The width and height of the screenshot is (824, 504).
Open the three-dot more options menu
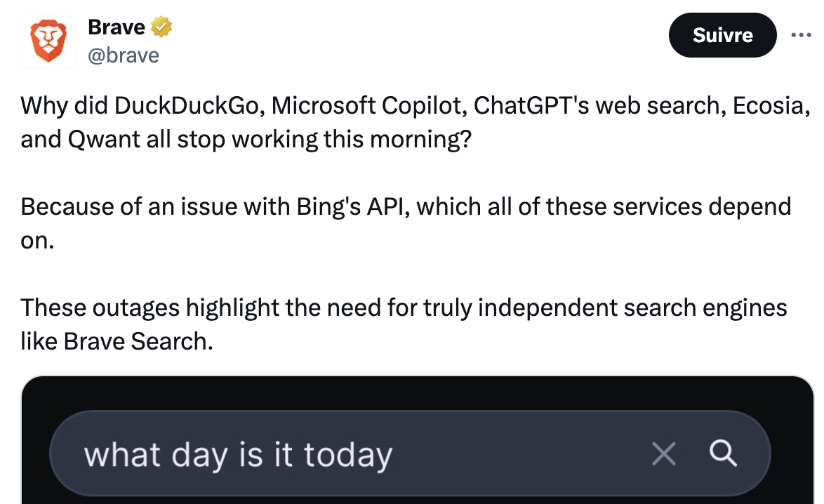[x=801, y=35]
